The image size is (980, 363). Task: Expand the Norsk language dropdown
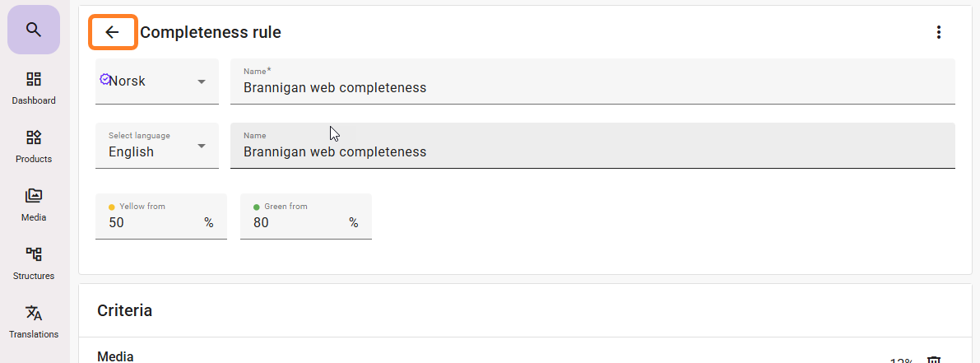(202, 81)
